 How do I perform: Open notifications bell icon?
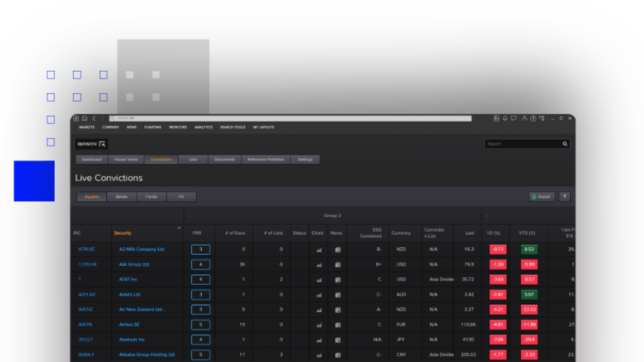[505, 118]
